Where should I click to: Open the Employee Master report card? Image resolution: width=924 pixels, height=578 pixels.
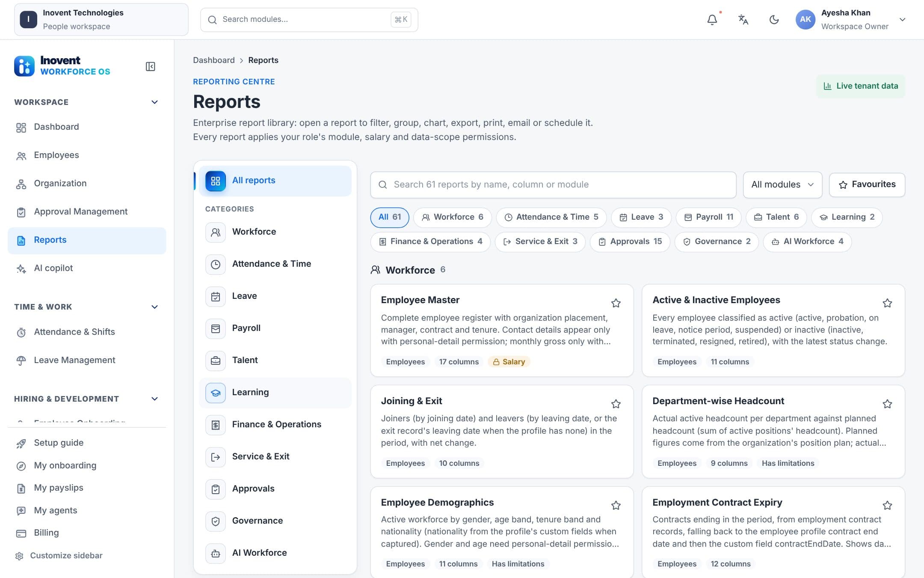point(502,331)
